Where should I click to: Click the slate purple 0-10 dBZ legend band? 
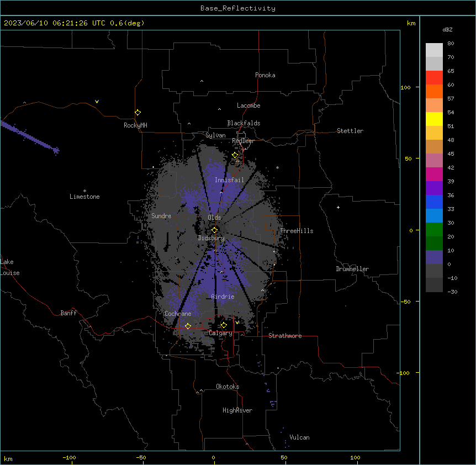tap(434, 257)
